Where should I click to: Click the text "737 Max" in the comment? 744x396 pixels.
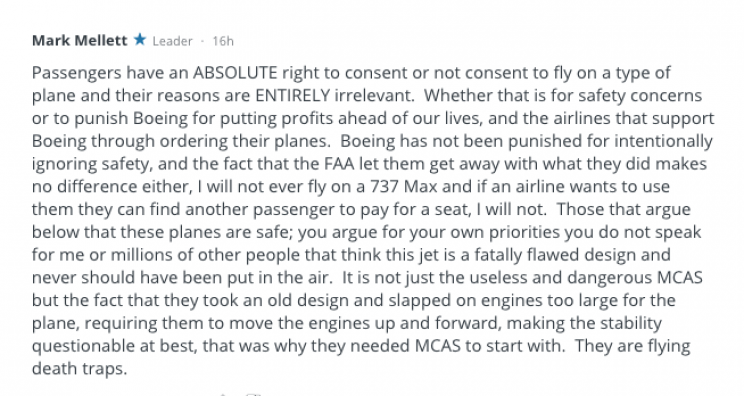tap(404, 186)
